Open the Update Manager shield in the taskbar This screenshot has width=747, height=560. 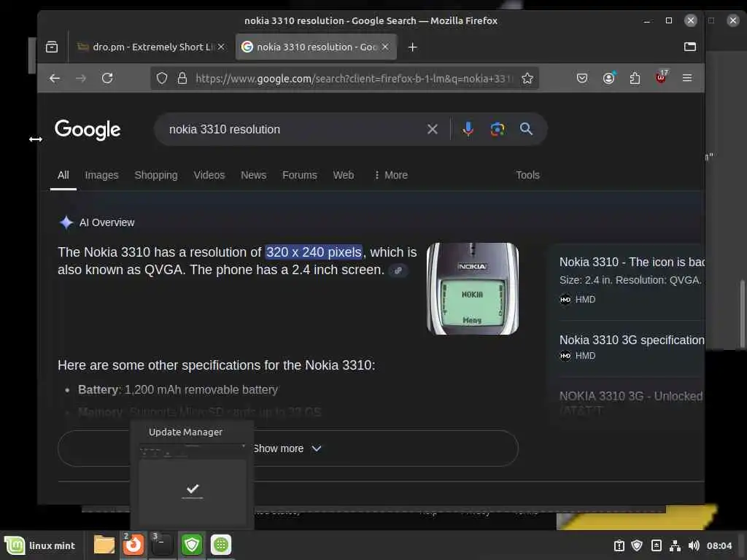[x=192, y=544]
